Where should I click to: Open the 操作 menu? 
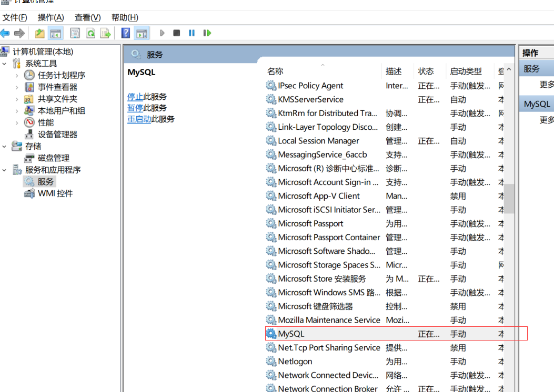coord(50,17)
